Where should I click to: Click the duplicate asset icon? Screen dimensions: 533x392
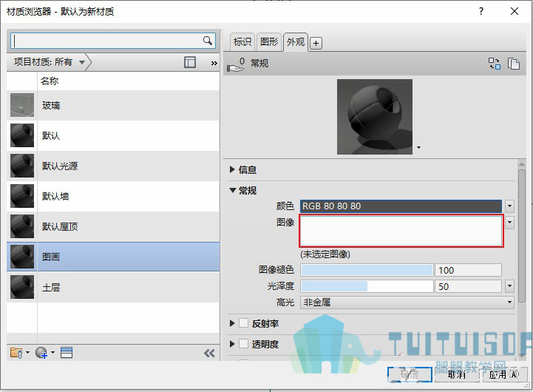(x=514, y=63)
